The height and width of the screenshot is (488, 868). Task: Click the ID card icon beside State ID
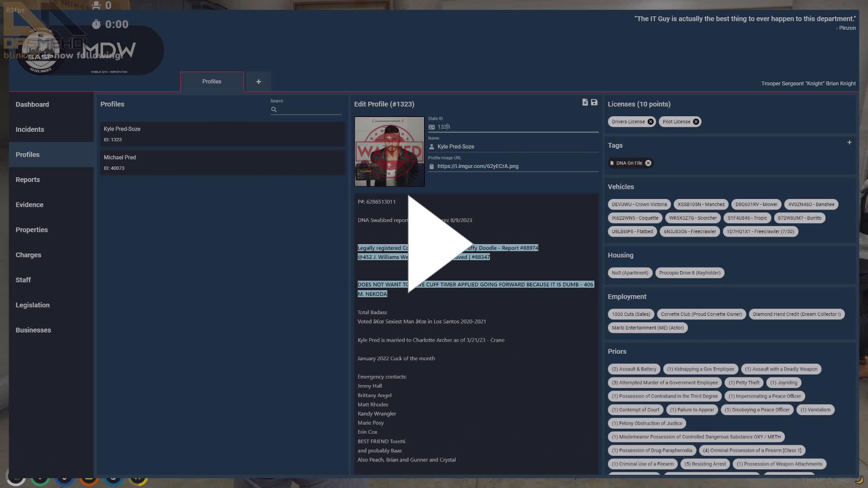click(x=431, y=127)
